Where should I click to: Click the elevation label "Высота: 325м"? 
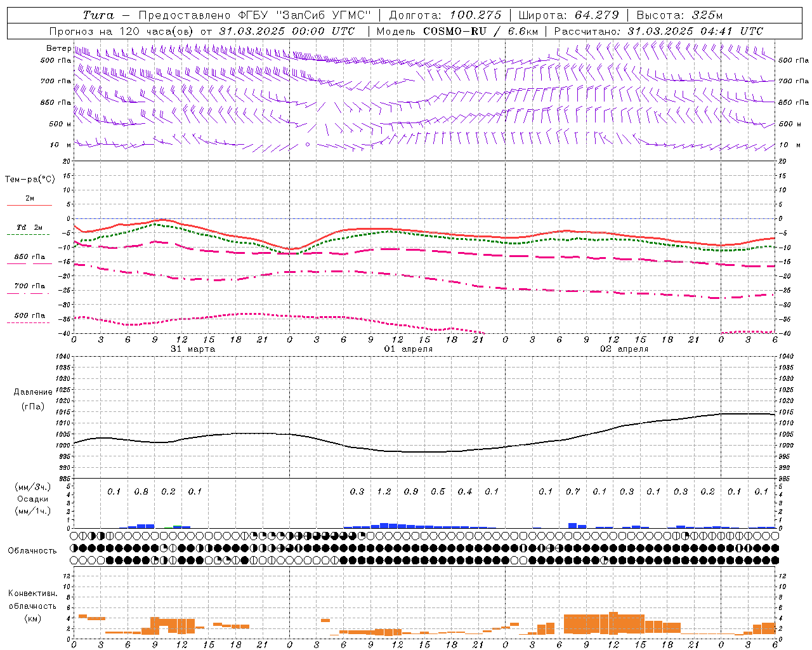[x=679, y=15]
